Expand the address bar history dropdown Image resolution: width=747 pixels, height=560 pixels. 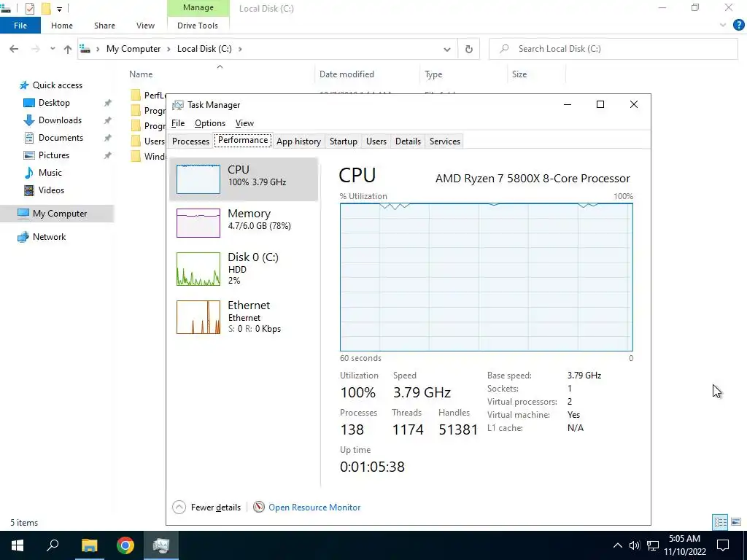447,49
